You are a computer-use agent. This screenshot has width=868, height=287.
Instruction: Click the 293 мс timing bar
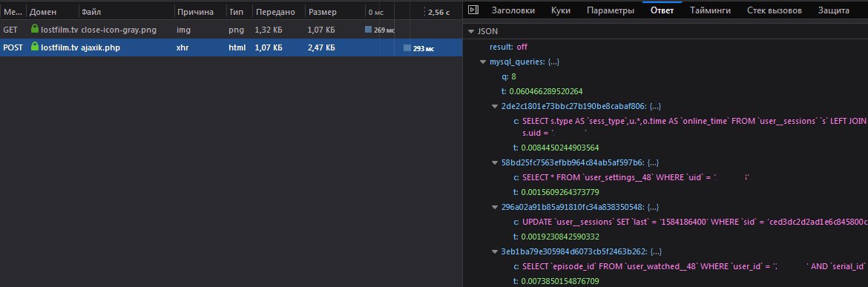(x=407, y=48)
